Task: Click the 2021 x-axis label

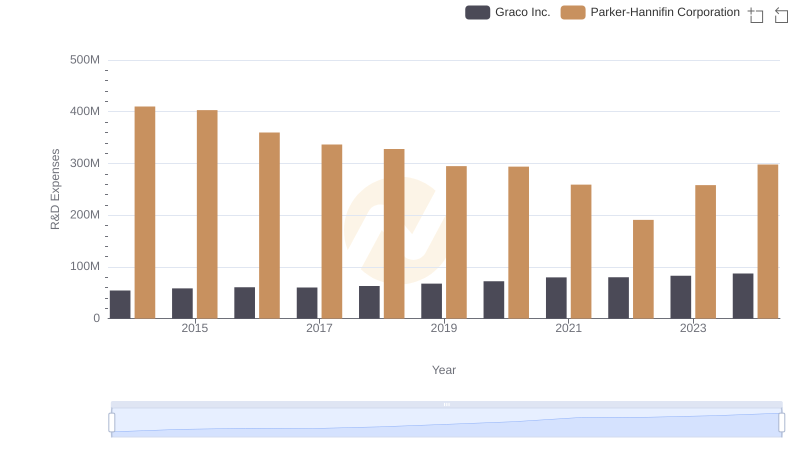Action: [x=568, y=328]
